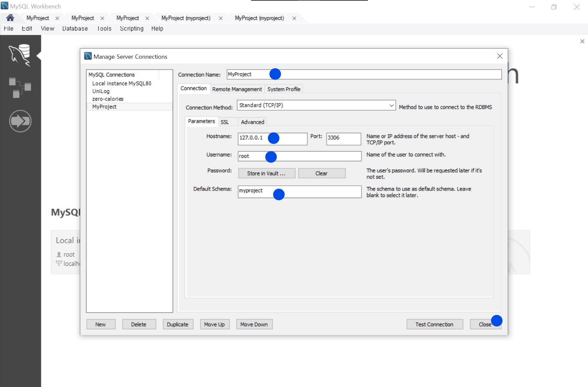
Task: Close the second MyProject tab
Action: pos(102,18)
